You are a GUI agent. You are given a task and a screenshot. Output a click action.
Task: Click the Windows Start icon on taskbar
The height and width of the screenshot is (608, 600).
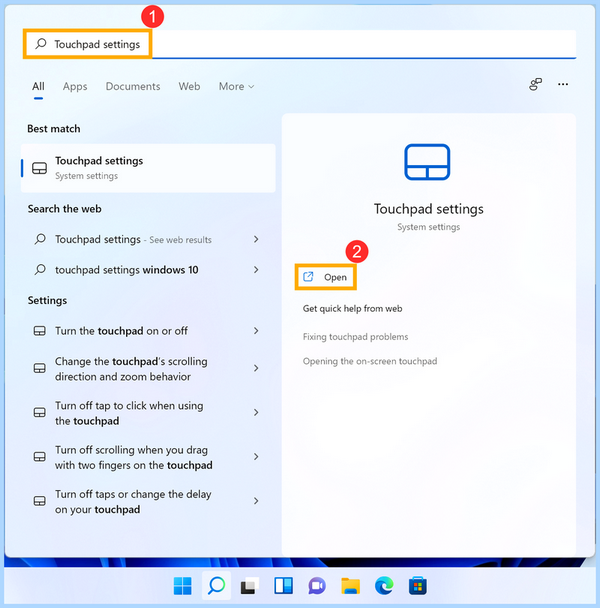pyautogui.click(x=183, y=586)
